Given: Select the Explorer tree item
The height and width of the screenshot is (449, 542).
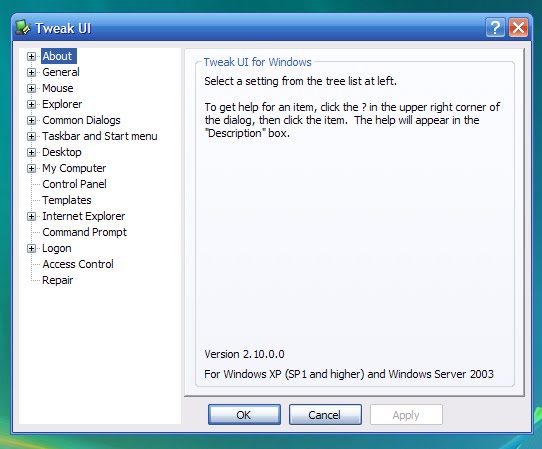Looking at the screenshot, I should point(62,104).
